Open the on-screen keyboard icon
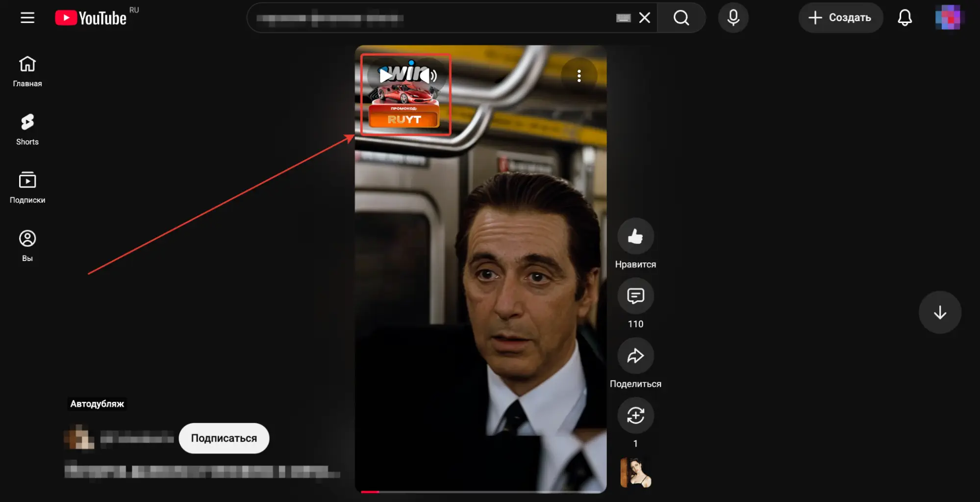The width and height of the screenshot is (980, 502). [x=623, y=18]
